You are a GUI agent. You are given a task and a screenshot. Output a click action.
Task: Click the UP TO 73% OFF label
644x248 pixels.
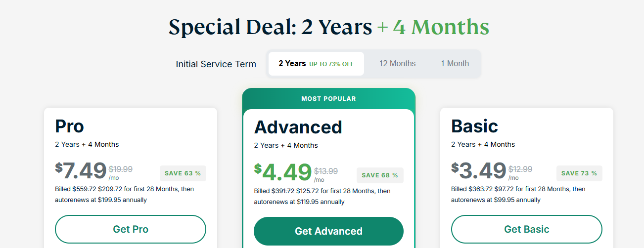click(331, 64)
